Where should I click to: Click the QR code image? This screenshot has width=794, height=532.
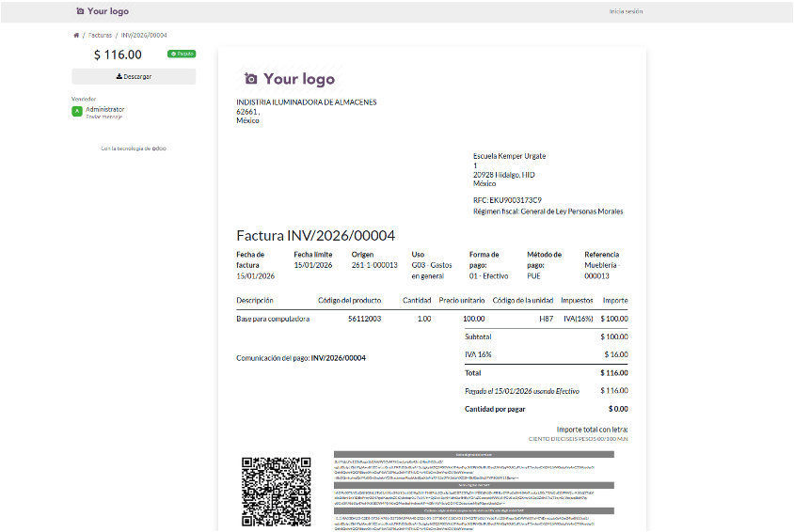click(277, 492)
